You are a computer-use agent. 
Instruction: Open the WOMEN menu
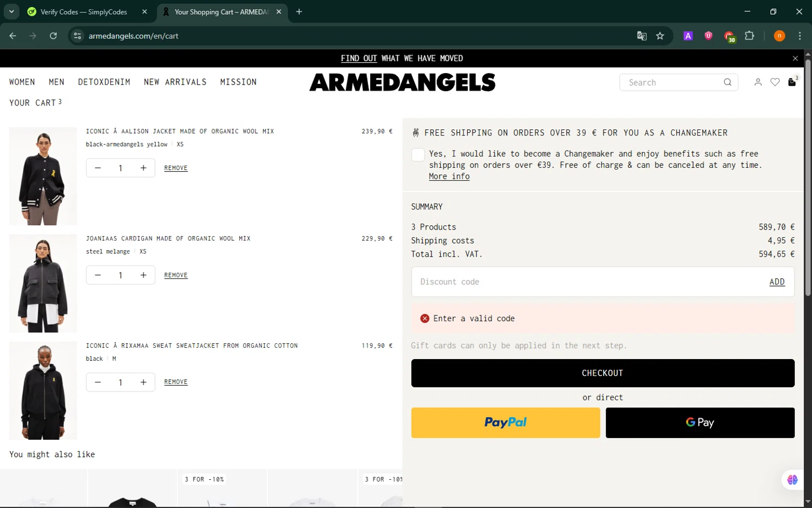click(22, 82)
